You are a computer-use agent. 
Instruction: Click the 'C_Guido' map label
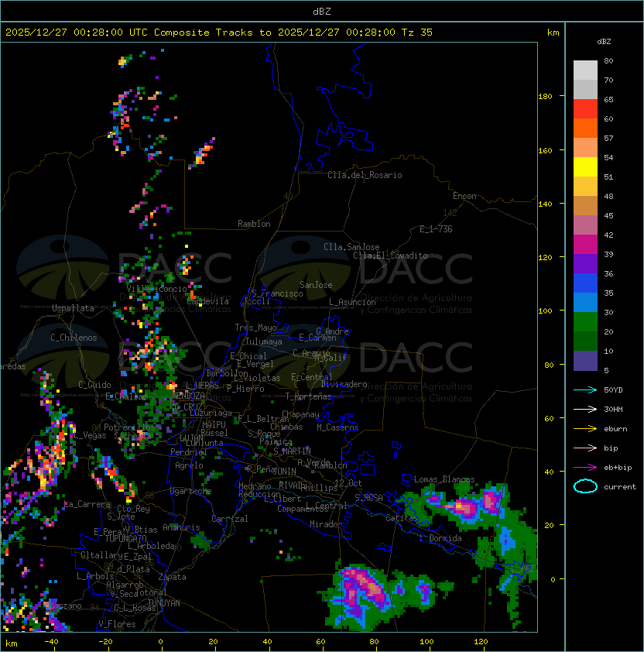click(x=94, y=385)
